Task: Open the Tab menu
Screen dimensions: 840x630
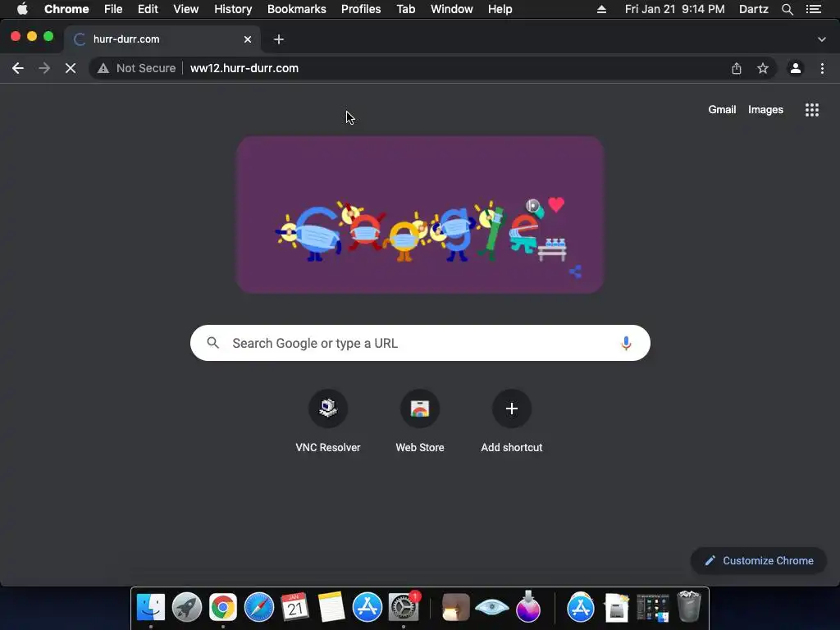Action: [405, 9]
